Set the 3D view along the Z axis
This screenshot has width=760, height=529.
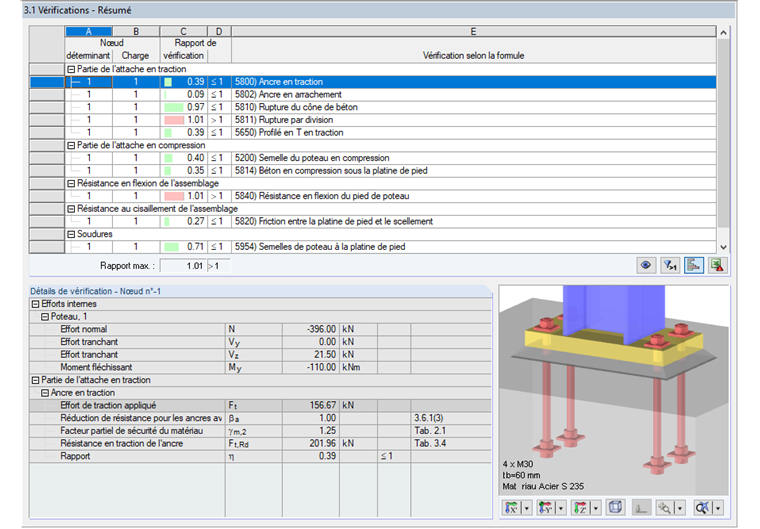580,508
